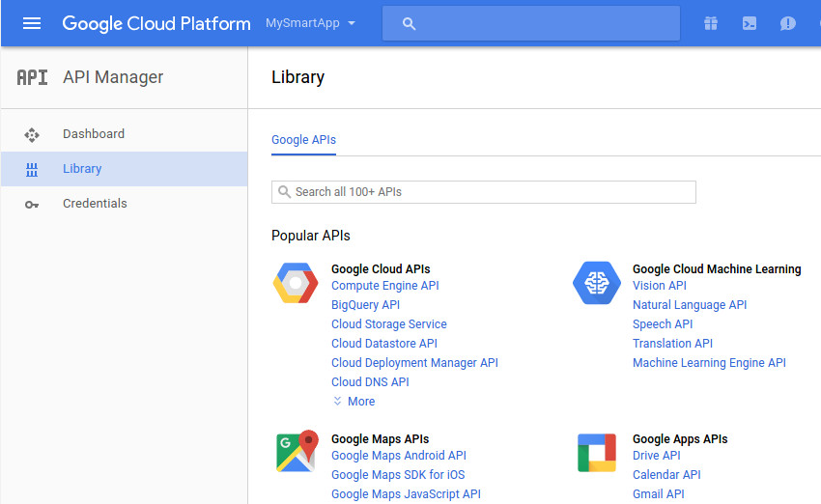This screenshot has width=821, height=504.
Task: Click the Machine Learning brain icon
Action: [596, 283]
